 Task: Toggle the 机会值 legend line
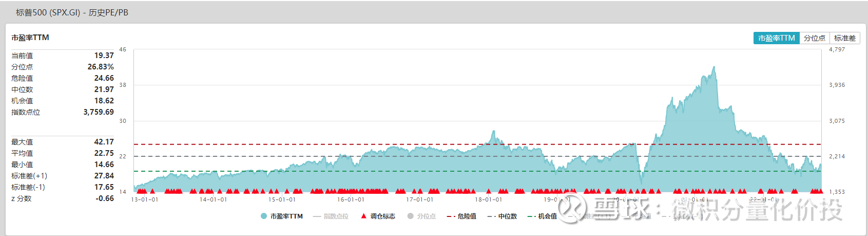point(542,216)
